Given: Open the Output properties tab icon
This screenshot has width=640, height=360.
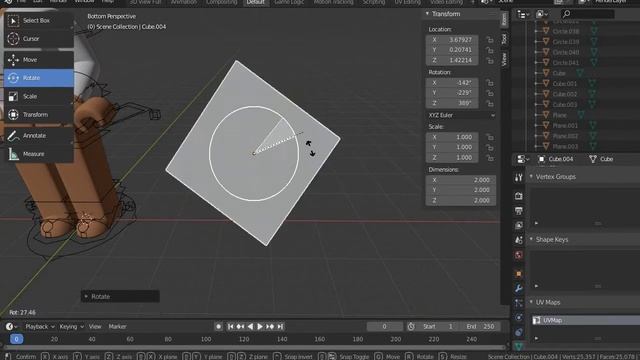Looking at the screenshot, I should (518, 211).
